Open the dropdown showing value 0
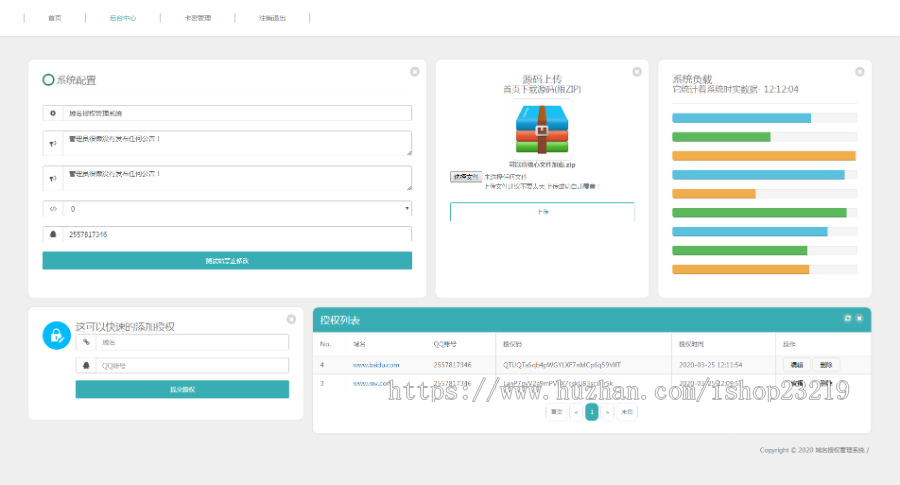The image size is (900, 485). pos(237,209)
